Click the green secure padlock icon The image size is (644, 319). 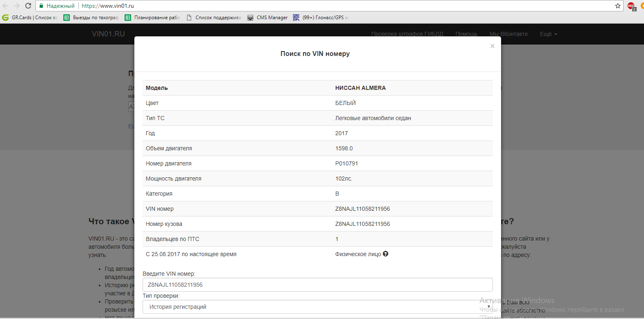(41, 6)
